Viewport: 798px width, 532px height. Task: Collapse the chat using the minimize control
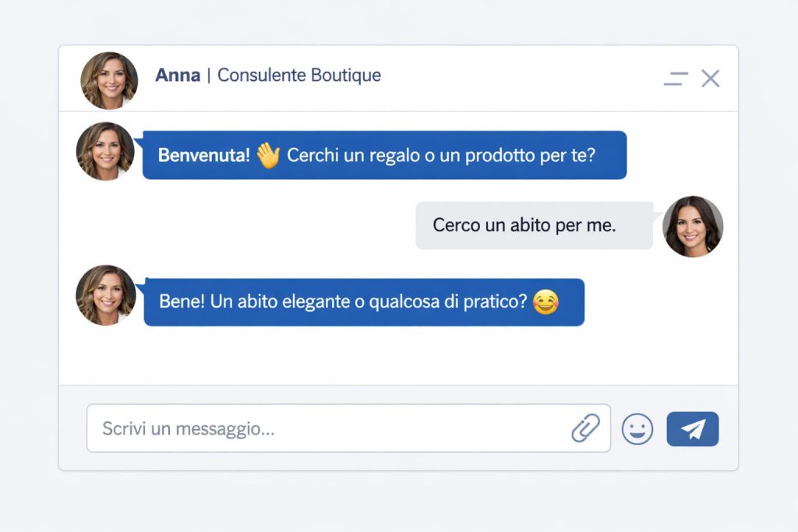pyautogui.click(x=675, y=78)
